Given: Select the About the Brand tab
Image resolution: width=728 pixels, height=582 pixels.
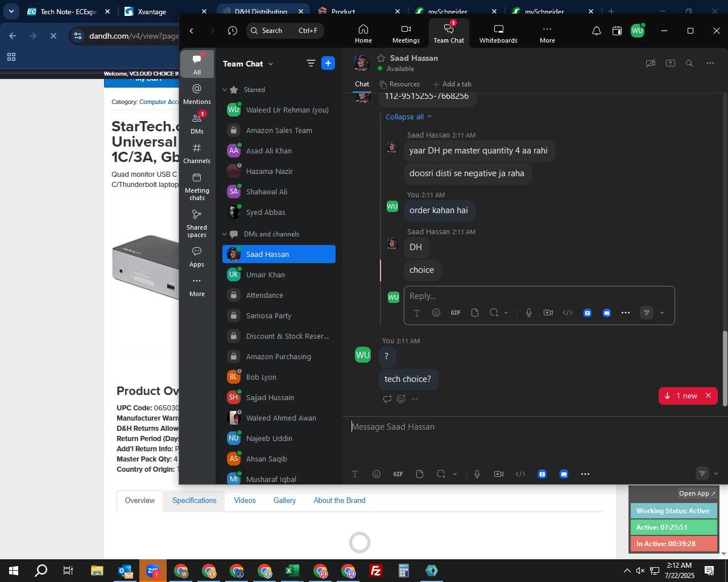Looking at the screenshot, I should 340,501.
